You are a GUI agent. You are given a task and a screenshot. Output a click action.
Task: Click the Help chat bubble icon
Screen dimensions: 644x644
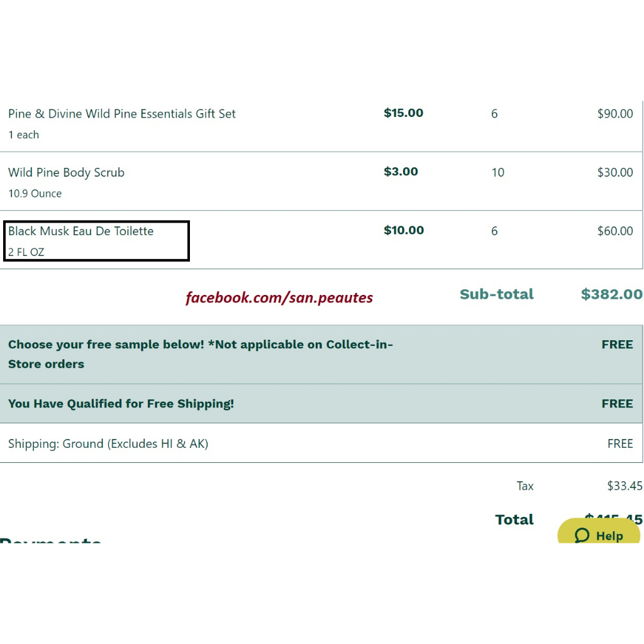point(582,535)
